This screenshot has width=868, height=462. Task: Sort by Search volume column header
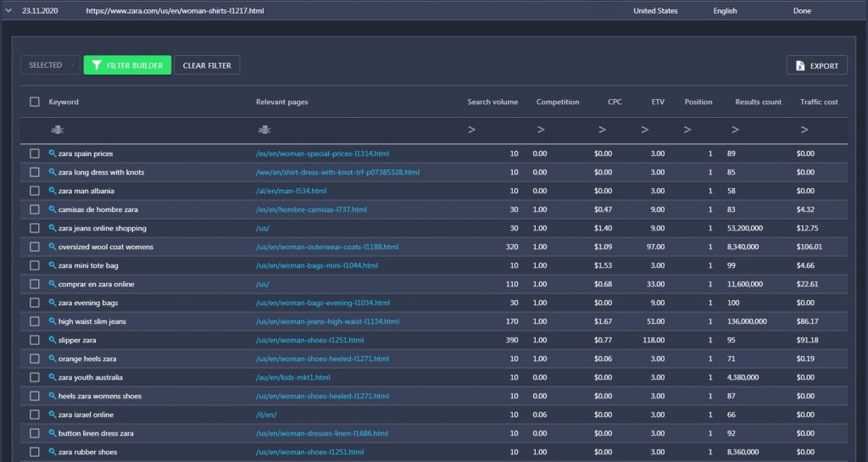[492, 102]
